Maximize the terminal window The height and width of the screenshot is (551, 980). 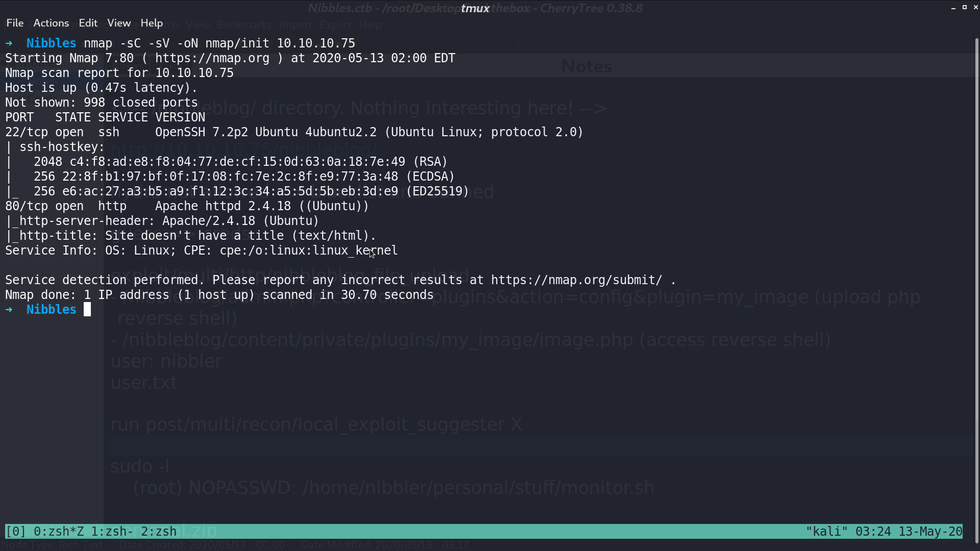pos(965,7)
